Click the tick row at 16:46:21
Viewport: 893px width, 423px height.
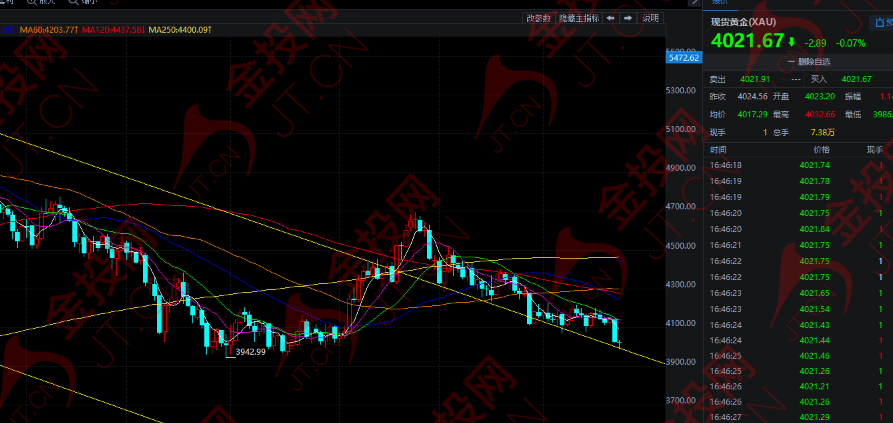[798, 245]
